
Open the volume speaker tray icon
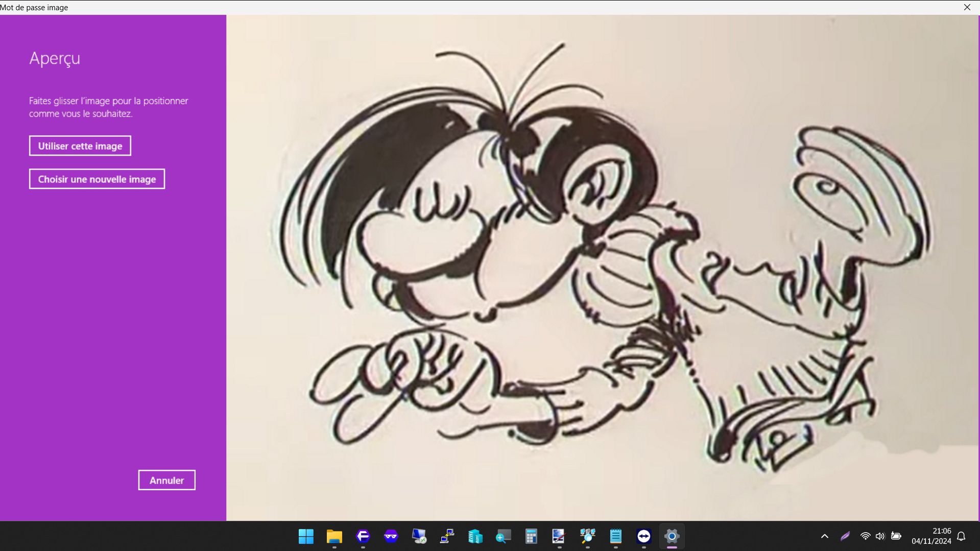tap(880, 536)
